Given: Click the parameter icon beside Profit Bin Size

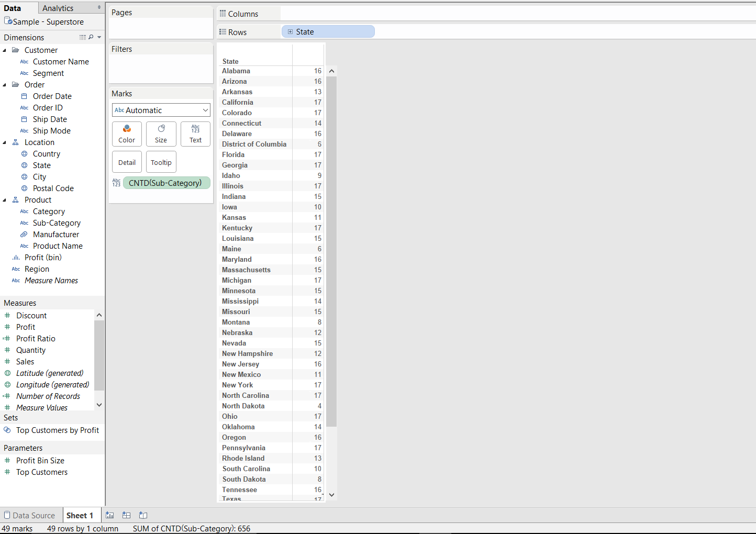Looking at the screenshot, I should pos(7,461).
